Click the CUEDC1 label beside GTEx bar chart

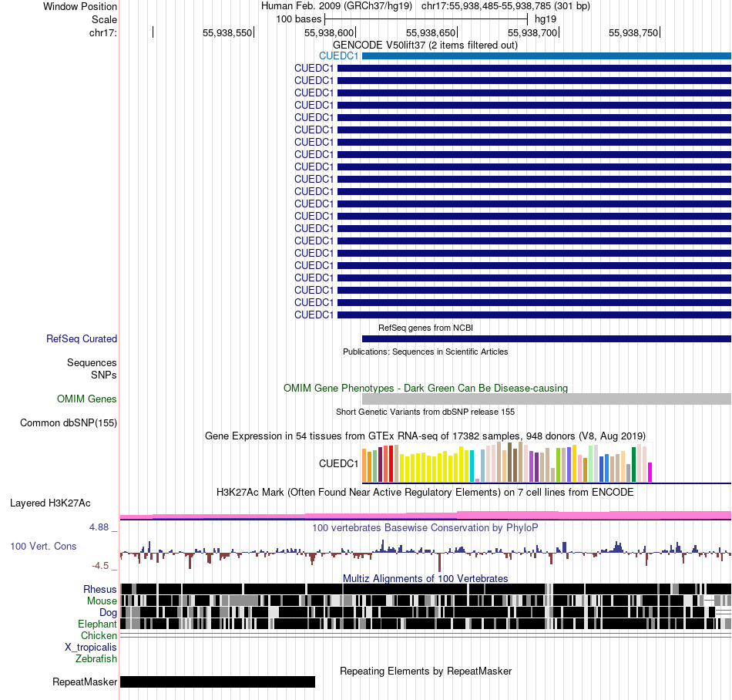[x=338, y=463]
